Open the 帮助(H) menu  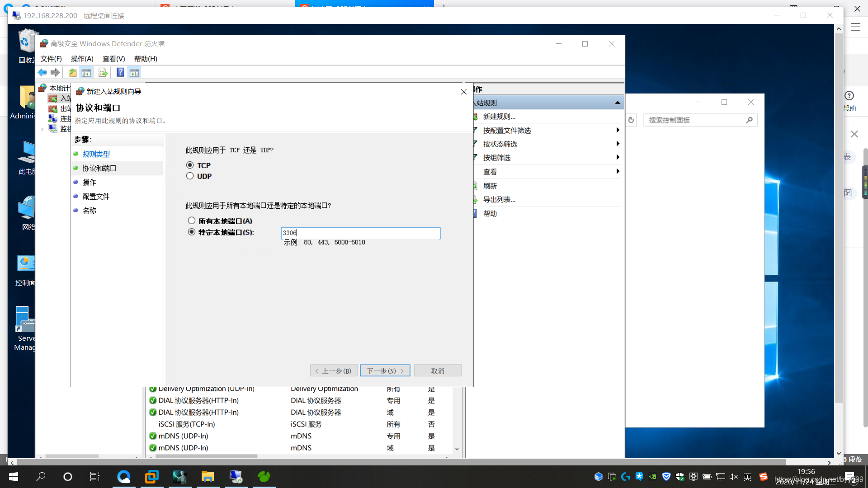(x=146, y=59)
